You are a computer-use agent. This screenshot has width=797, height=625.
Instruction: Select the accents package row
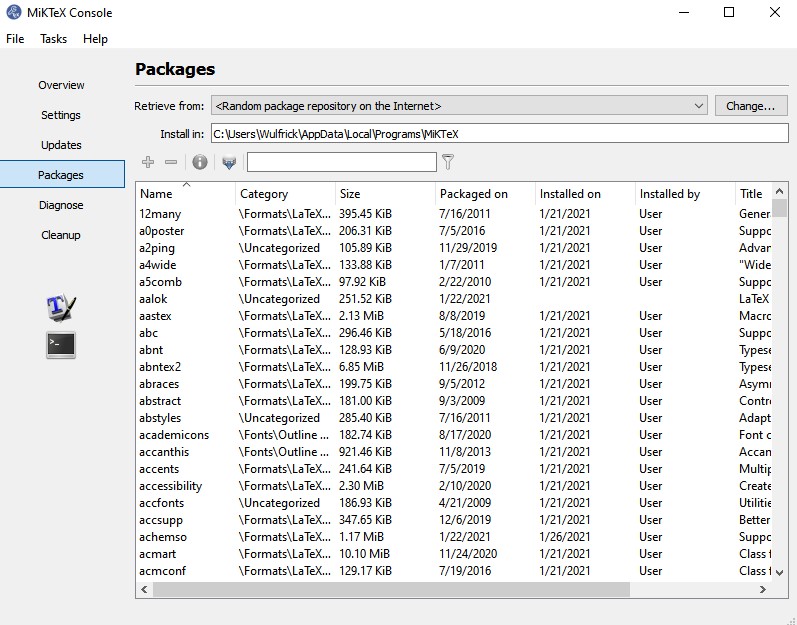[x=453, y=469]
